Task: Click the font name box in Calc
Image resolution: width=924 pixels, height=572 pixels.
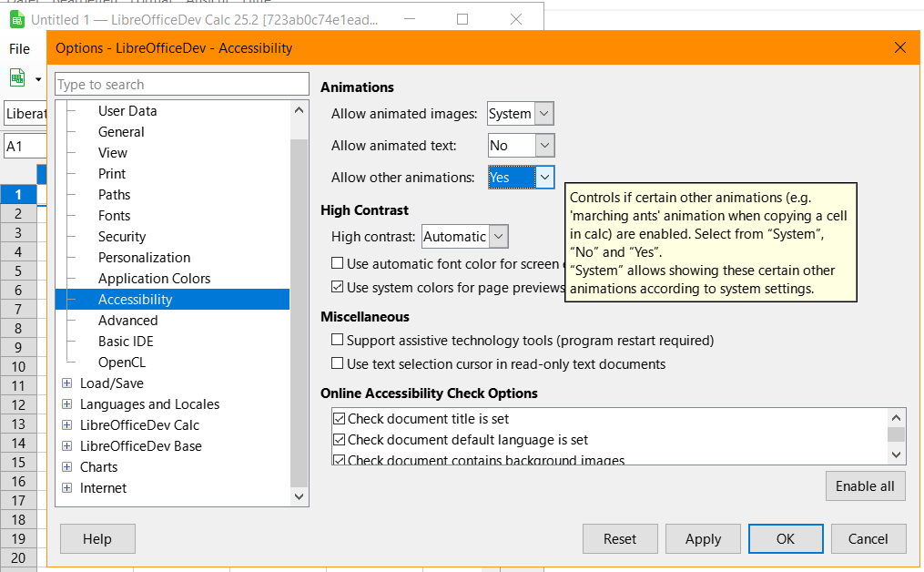Action: (x=25, y=113)
